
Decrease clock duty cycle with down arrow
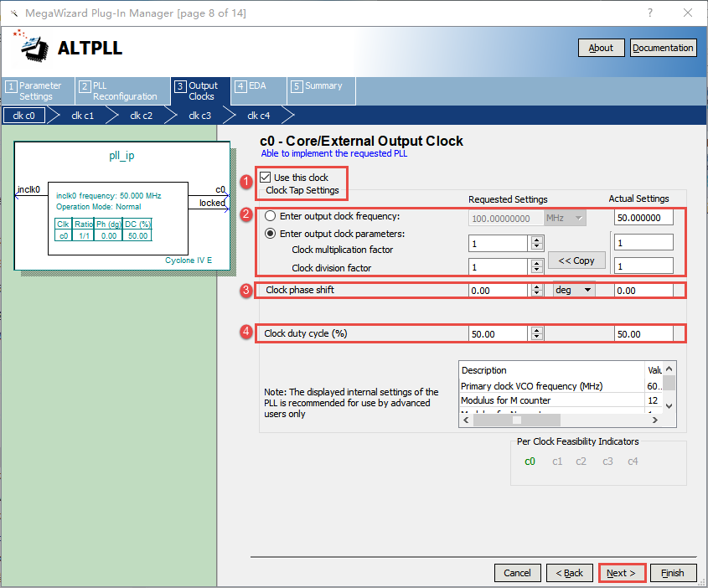coord(536,337)
